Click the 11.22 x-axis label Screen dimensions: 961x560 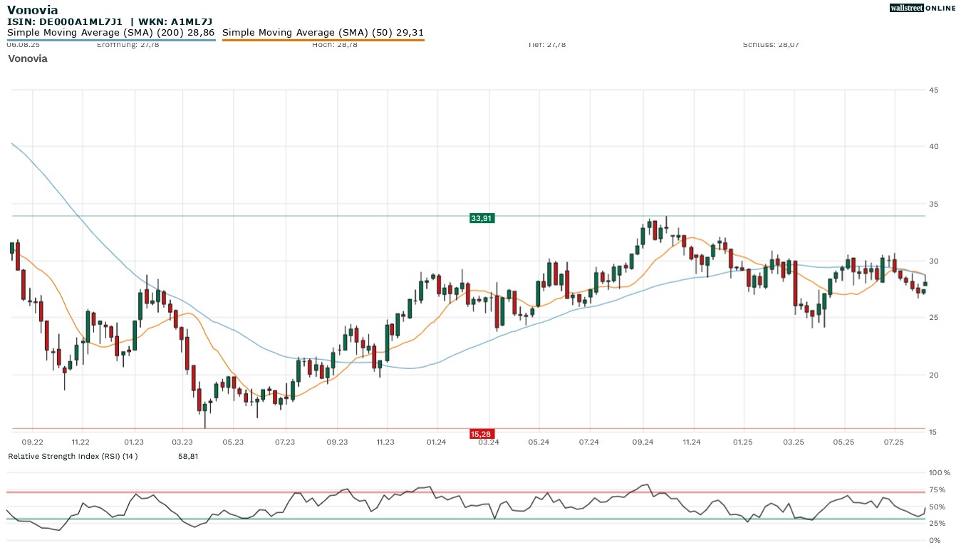click(x=80, y=442)
